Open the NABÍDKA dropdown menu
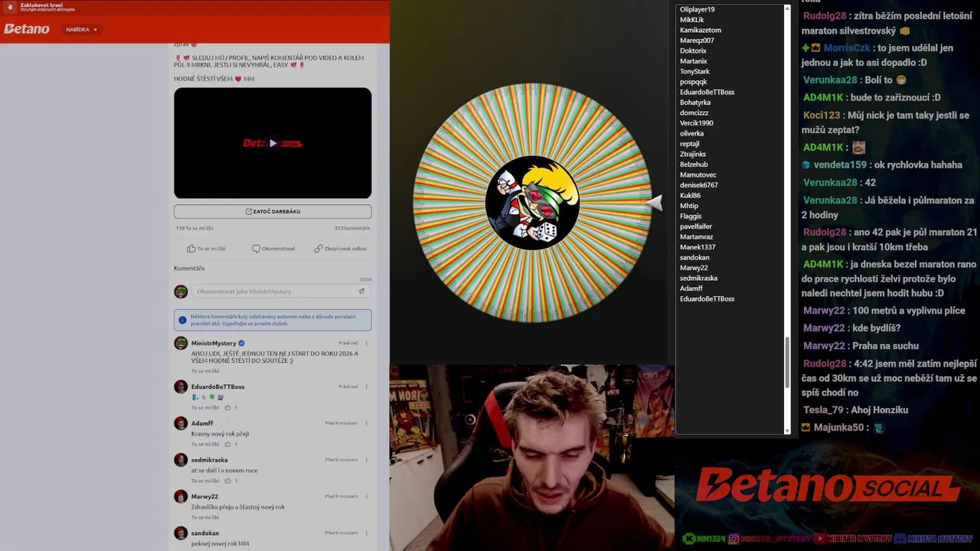The image size is (980, 551). (x=81, y=29)
